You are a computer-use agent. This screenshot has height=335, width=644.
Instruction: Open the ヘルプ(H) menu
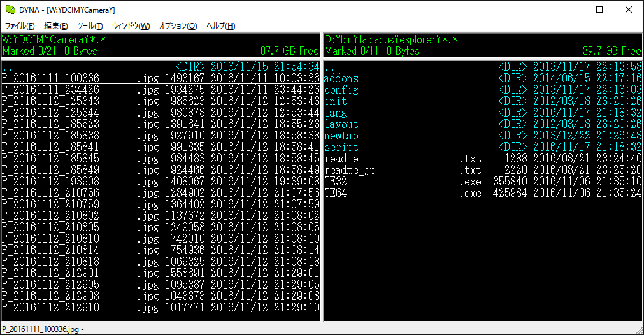(x=220, y=26)
